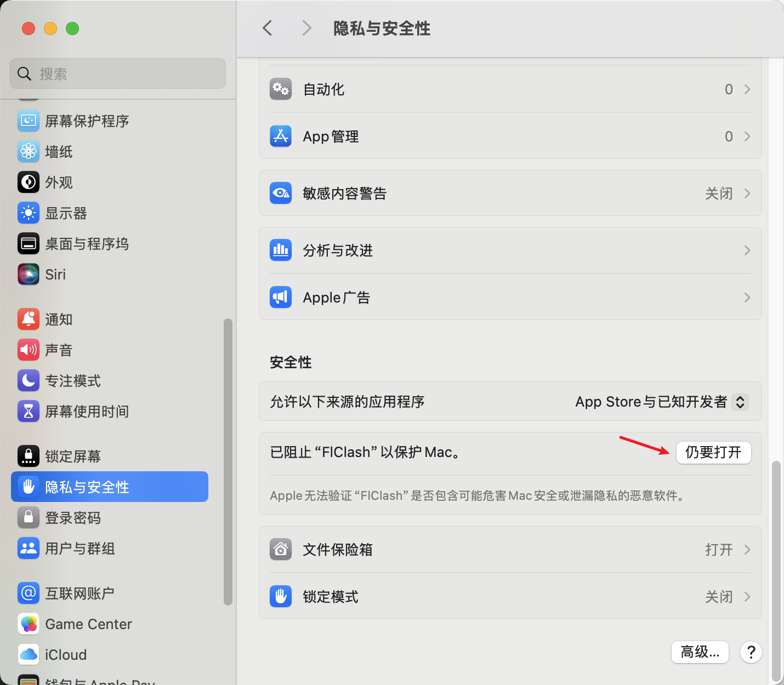Click the 允许以下来源的应用程序 label
The width and height of the screenshot is (784, 685).
pyautogui.click(x=347, y=402)
